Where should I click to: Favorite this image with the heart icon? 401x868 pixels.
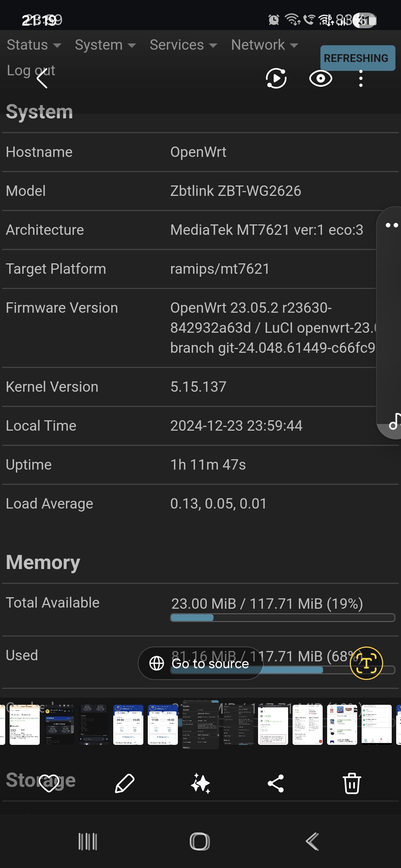[49, 783]
